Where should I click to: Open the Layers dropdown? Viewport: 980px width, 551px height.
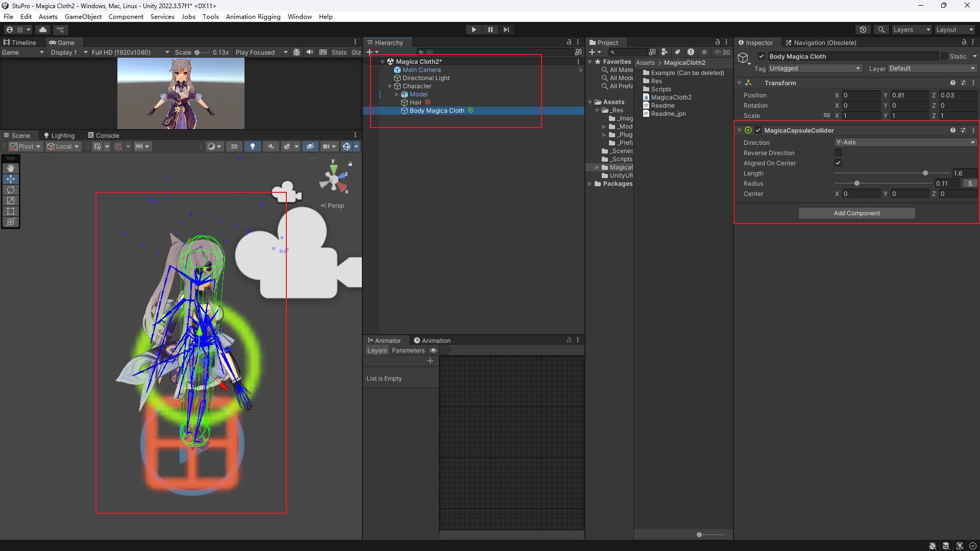coord(912,30)
